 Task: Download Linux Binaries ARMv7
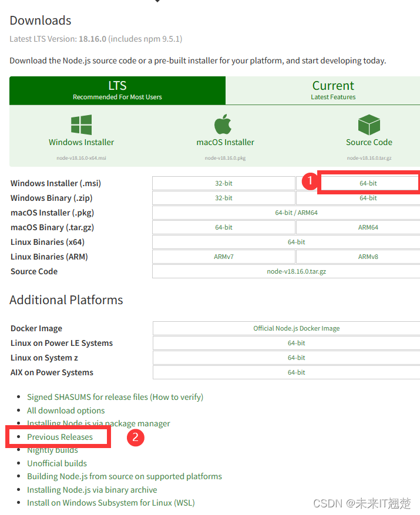point(223,257)
